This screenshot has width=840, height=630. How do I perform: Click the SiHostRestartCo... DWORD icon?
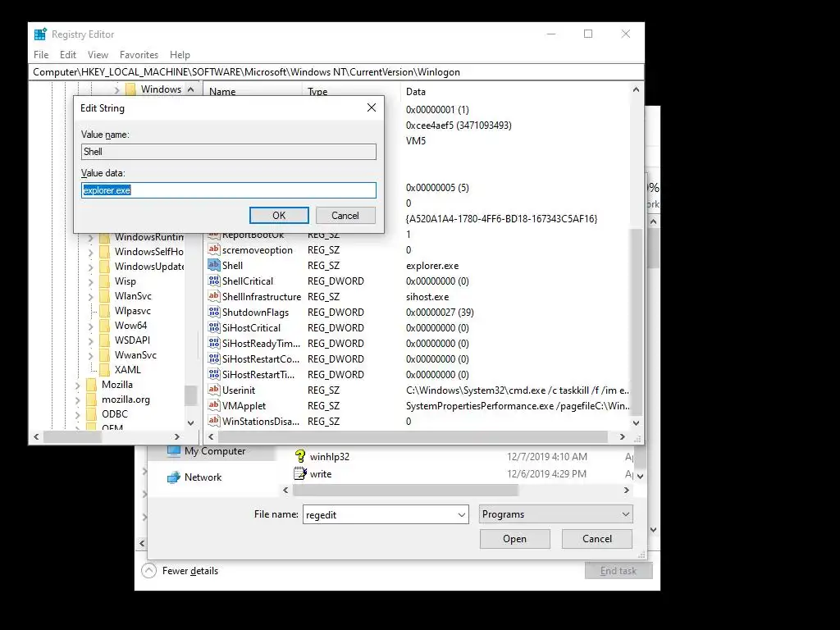click(214, 358)
